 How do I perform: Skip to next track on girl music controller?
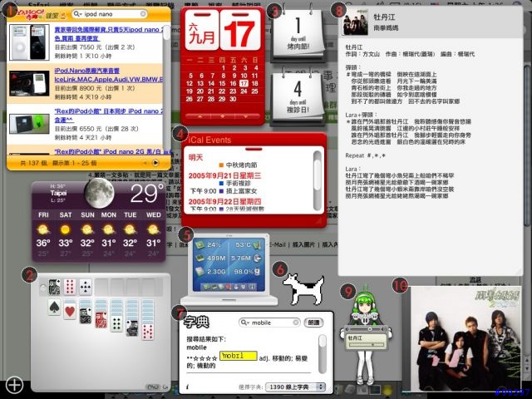pos(375,317)
